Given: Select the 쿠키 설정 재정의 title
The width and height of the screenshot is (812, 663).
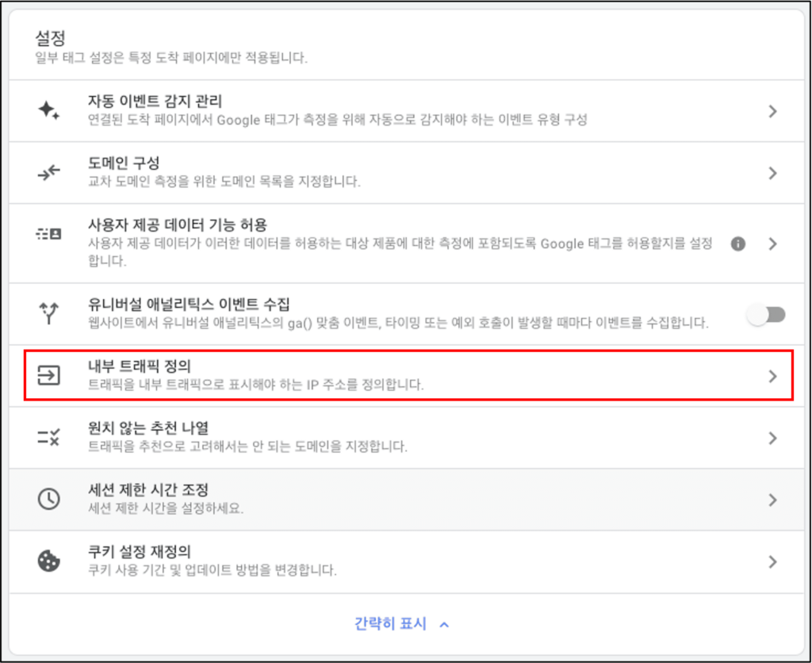Looking at the screenshot, I should click(x=140, y=552).
